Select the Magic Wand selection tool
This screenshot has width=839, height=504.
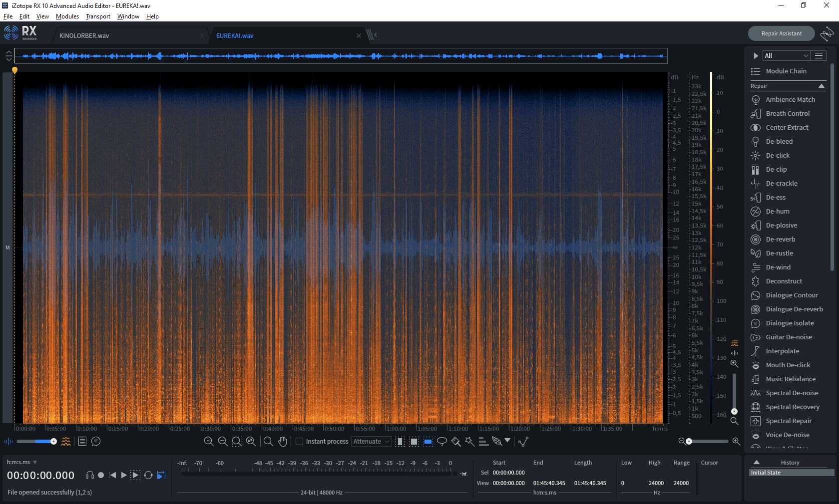point(469,442)
